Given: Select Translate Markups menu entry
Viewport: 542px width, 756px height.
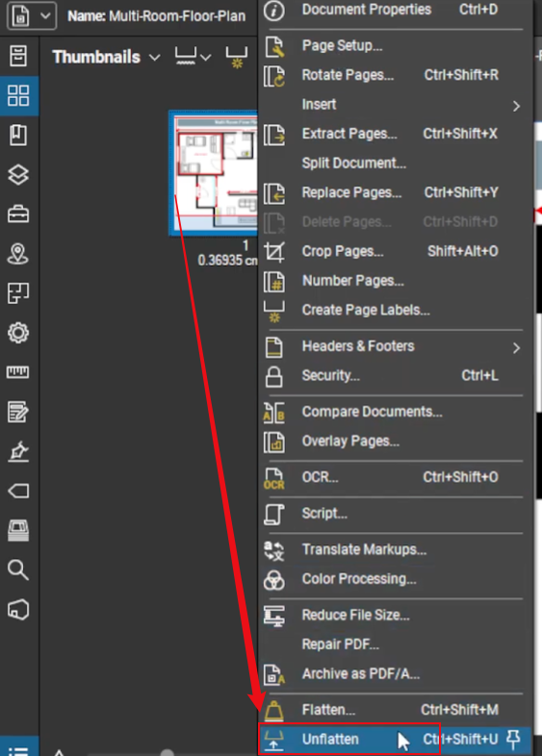Looking at the screenshot, I should click(395, 549).
